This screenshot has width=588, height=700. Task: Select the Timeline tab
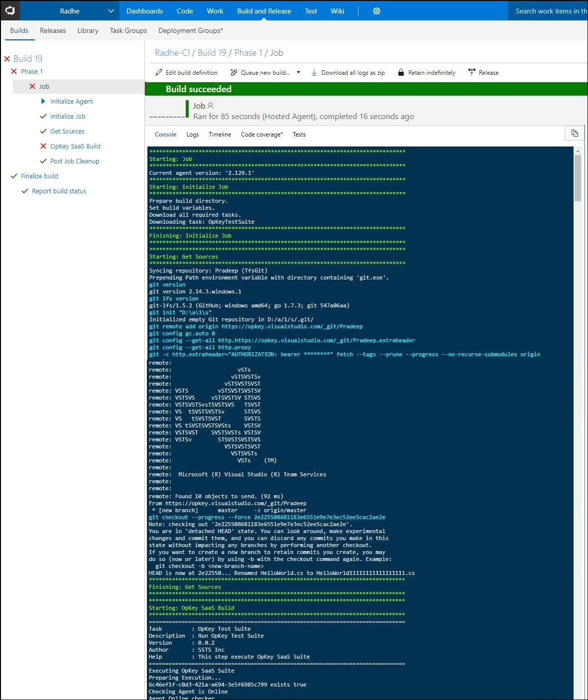(x=220, y=135)
